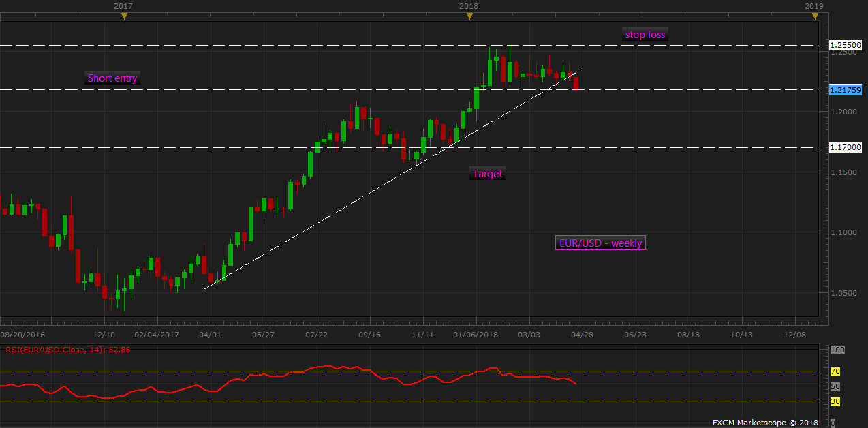Viewport: 868px width, 428px height.
Task: Click the red RSI line near its end
Action: [x=572, y=382]
